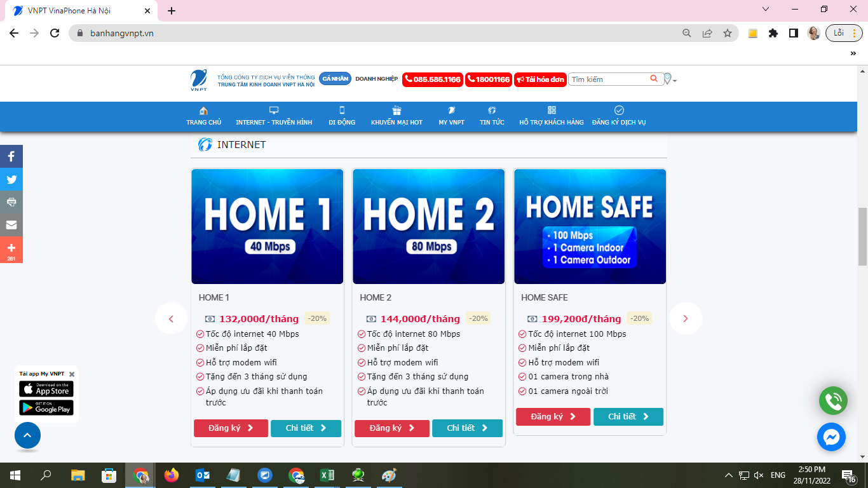Open the Tin tức menu
The image size is (868, 488).
pyautogui.click(x=492, y=116)
